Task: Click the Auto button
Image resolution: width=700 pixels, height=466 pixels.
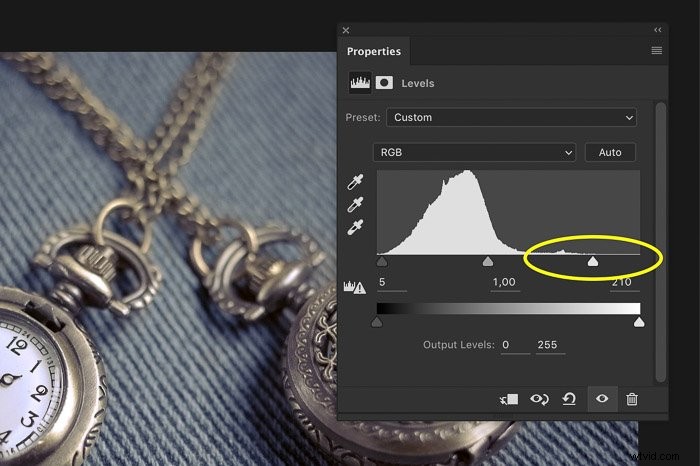Action: [610, 152]
